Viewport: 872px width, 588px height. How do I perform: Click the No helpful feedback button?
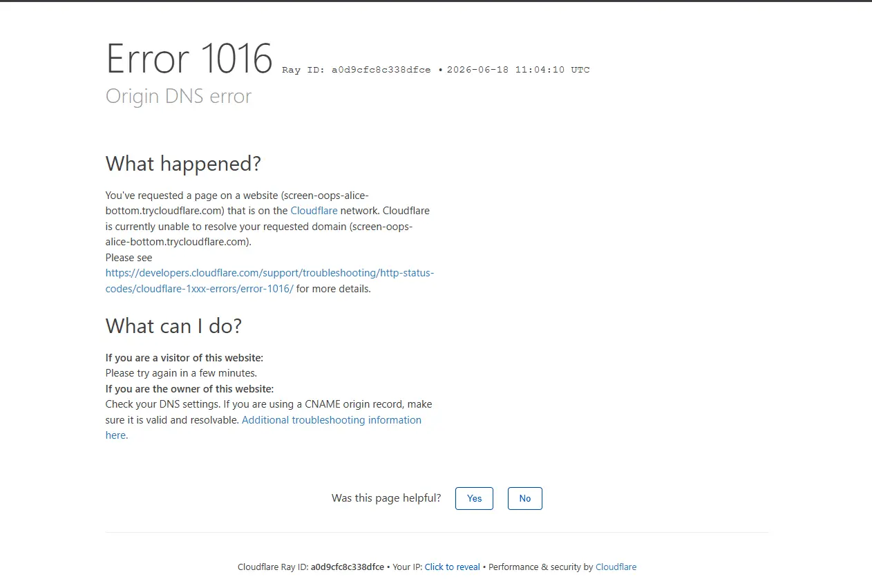tap(525, 498)
